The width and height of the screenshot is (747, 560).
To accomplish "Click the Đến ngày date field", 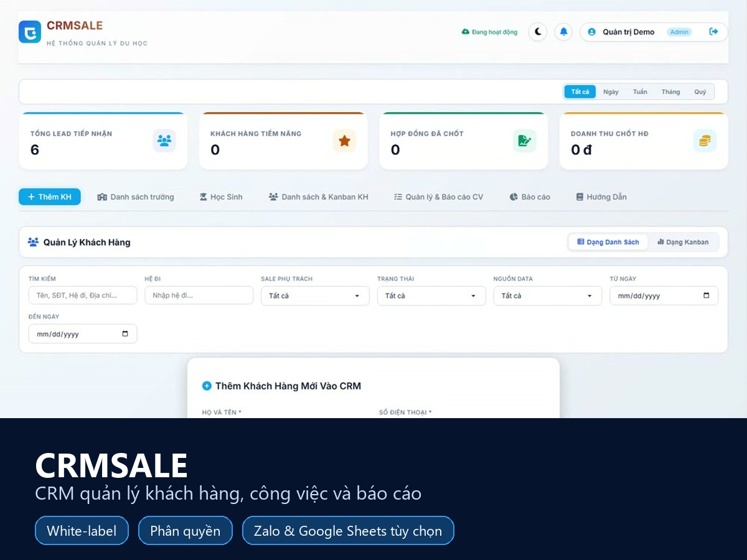I will (83, 334).
